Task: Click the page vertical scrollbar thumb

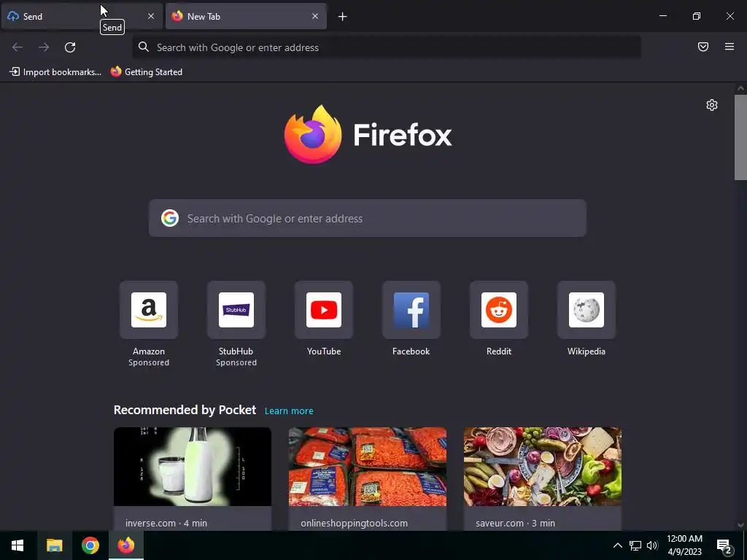Action: (740, 137)
